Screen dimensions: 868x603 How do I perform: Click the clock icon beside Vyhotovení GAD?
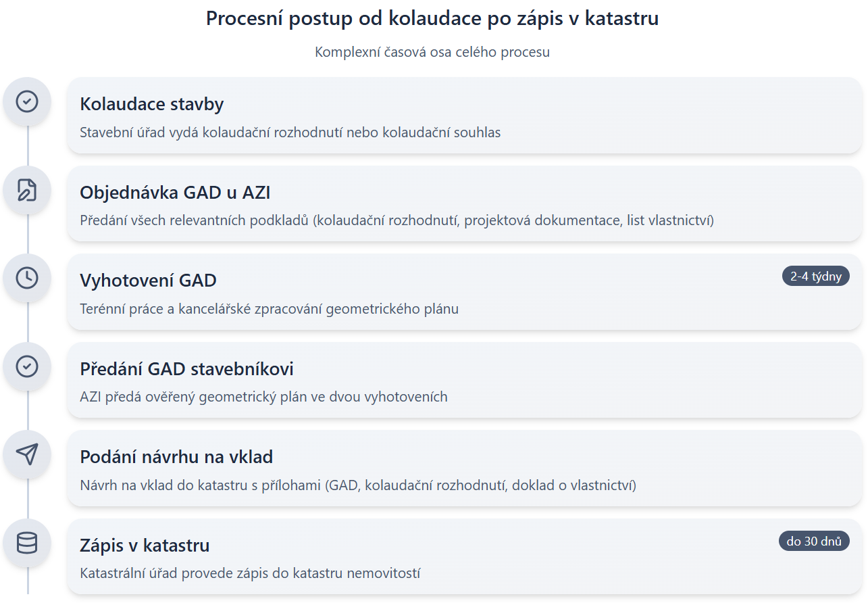coord(27,279)
